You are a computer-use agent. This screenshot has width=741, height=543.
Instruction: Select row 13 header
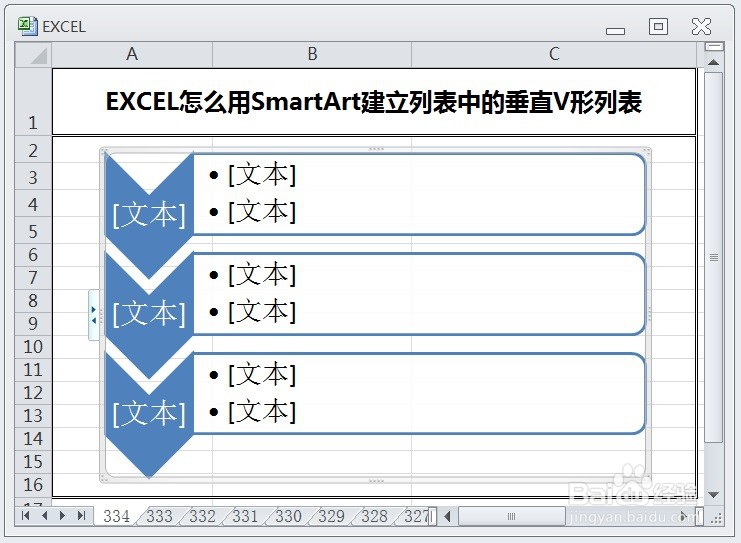(33, 416)
